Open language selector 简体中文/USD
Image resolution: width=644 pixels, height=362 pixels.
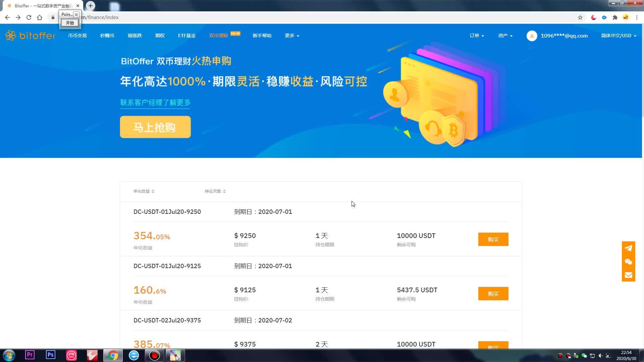[619, 36]
